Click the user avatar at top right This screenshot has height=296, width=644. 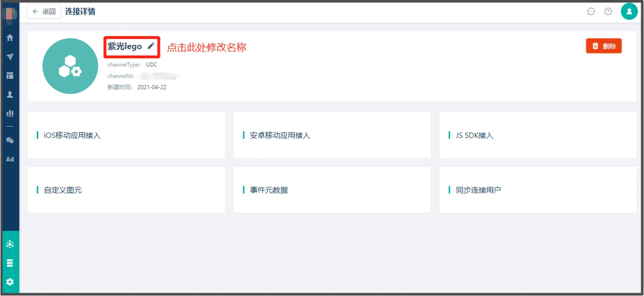[629, 12]
